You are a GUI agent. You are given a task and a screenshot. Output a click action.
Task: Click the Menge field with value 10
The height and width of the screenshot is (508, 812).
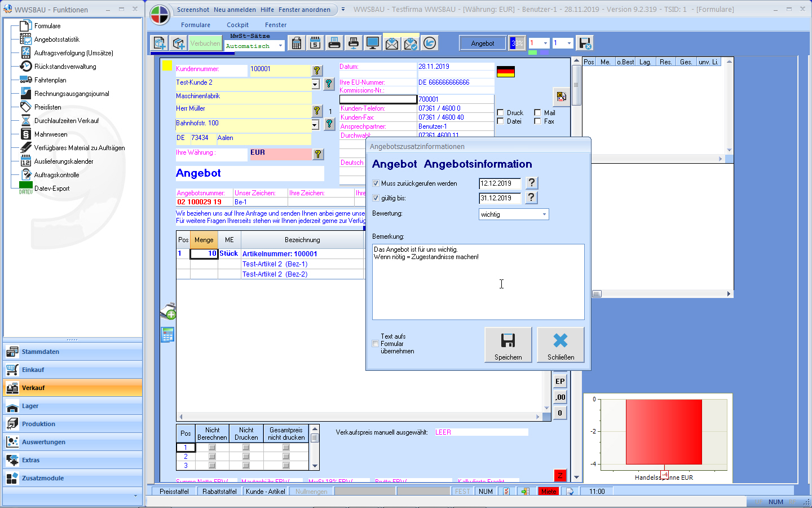(x=204, y=253)
